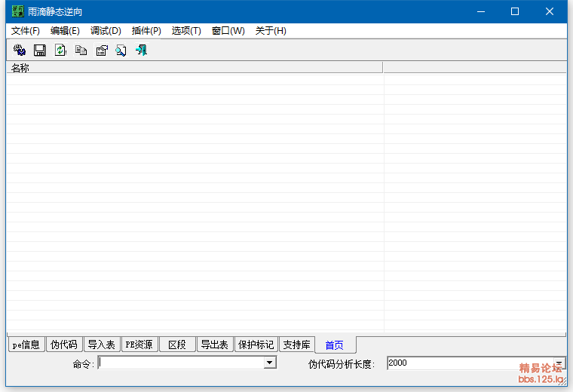Click the floppy disk save icon
The height and width of the screenshot is (392, 573).
[40, 50]
